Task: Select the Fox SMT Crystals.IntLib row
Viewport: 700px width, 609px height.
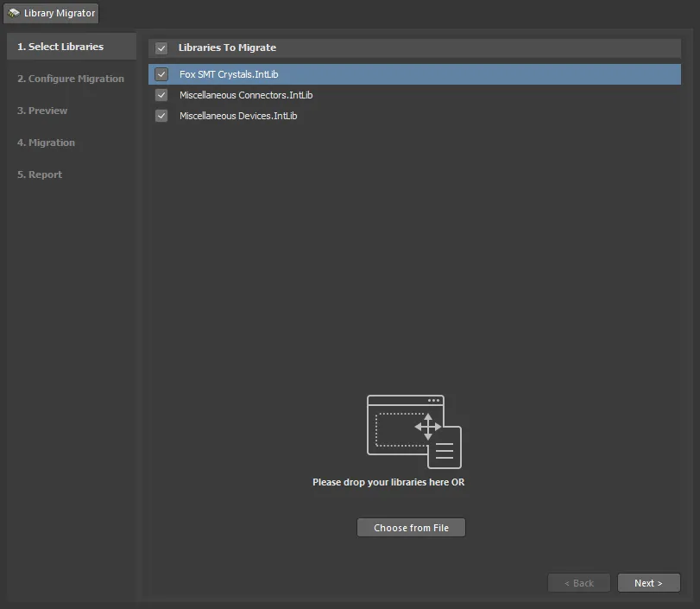Action: click(414, 74)
